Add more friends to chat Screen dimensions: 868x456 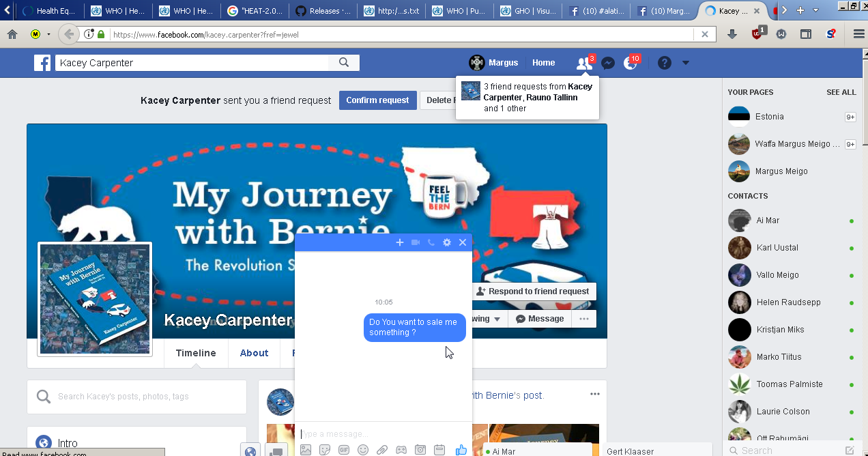[x=400, y=242]
